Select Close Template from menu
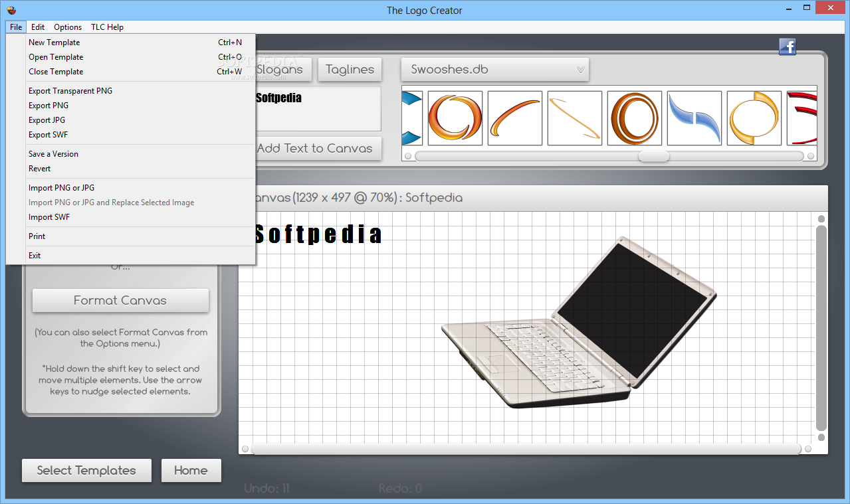850x504 pixels. (130, 72)
